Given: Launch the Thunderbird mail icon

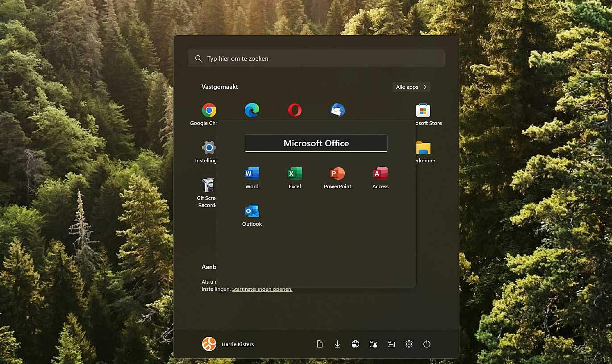Looking at the screenshot, I should click(x=338, y=110).
